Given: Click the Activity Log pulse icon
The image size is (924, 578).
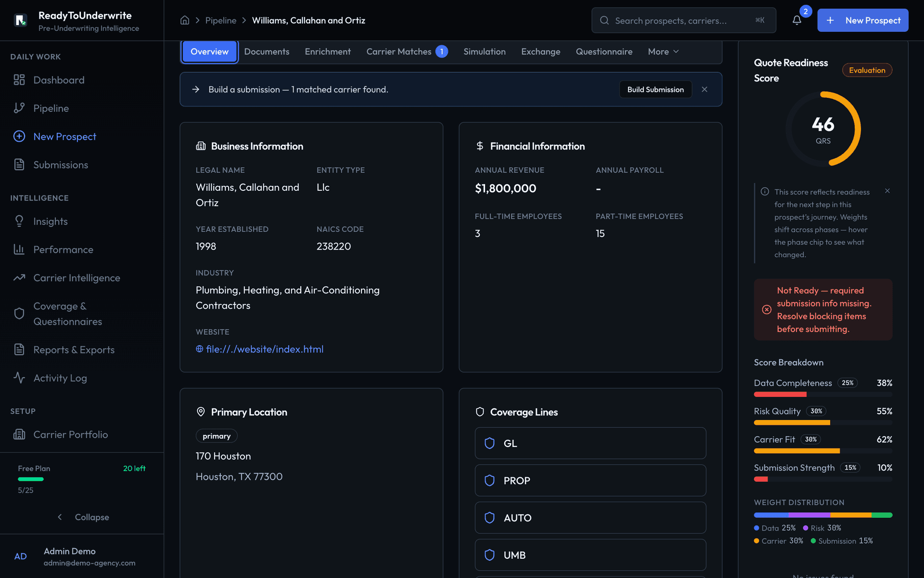Looking at the screenshot, I should (19, 378).
